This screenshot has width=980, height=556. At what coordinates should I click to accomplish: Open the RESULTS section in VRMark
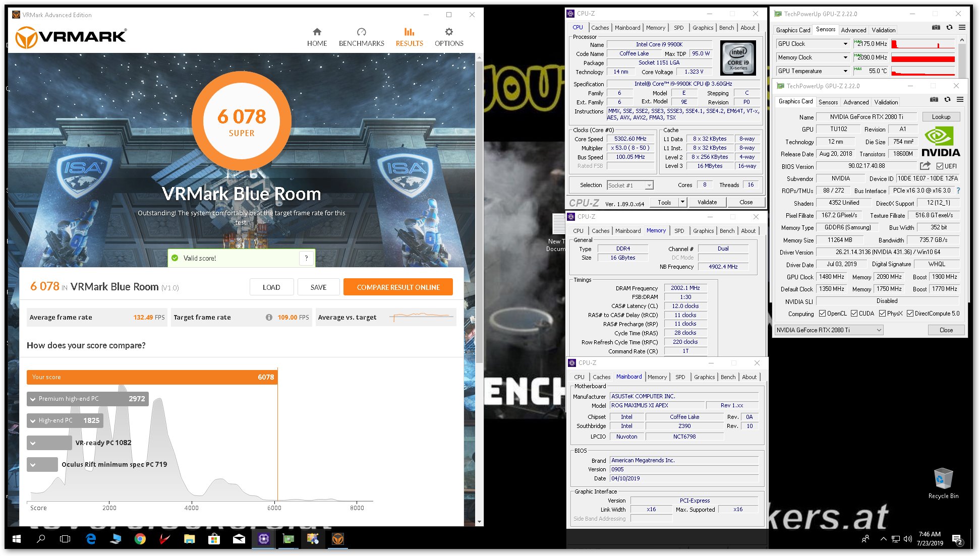click(409, 38)
